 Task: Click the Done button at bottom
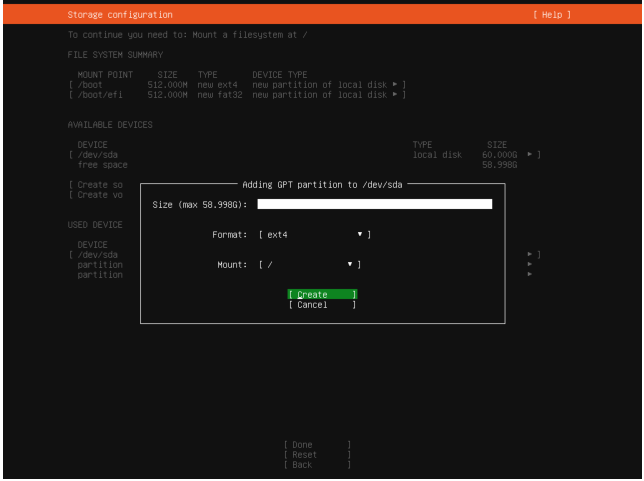pos(318,444)
